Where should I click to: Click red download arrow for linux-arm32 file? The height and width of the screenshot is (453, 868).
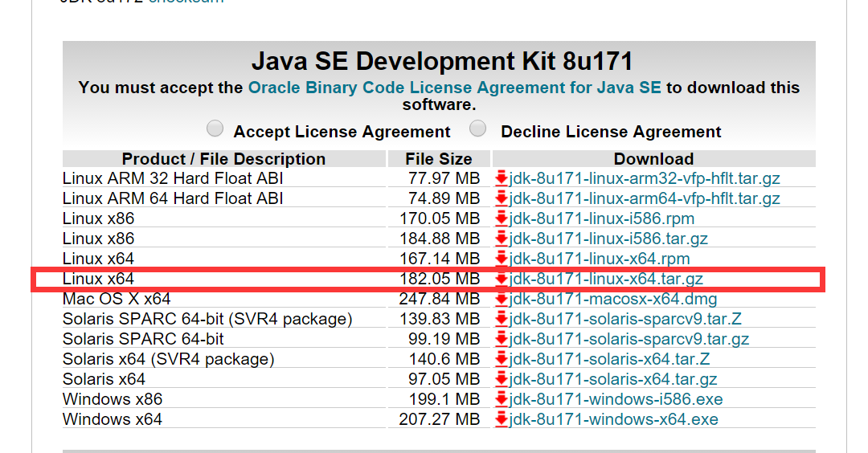click(x=502, y=178)
